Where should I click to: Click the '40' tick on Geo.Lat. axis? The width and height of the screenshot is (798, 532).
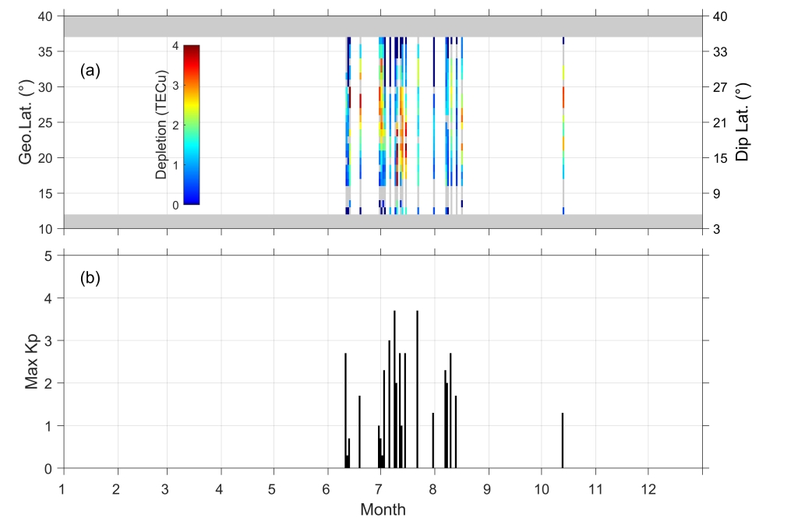pos(44,16)
